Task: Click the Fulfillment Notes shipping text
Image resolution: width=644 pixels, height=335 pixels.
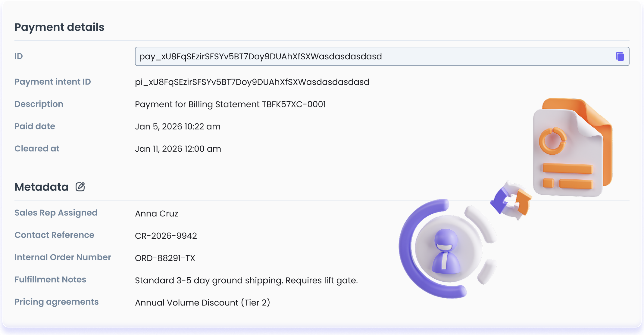Action: 246,280
